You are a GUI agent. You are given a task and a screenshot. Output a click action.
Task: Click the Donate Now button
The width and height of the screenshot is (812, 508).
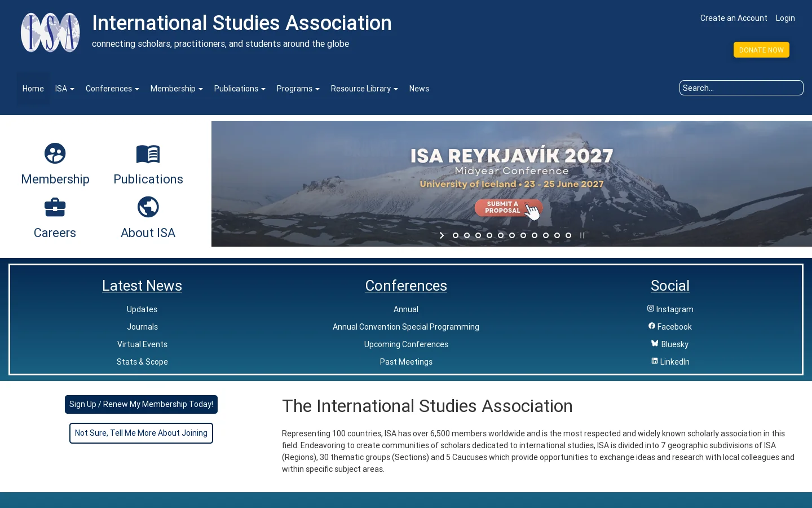(x=761, y=50)
